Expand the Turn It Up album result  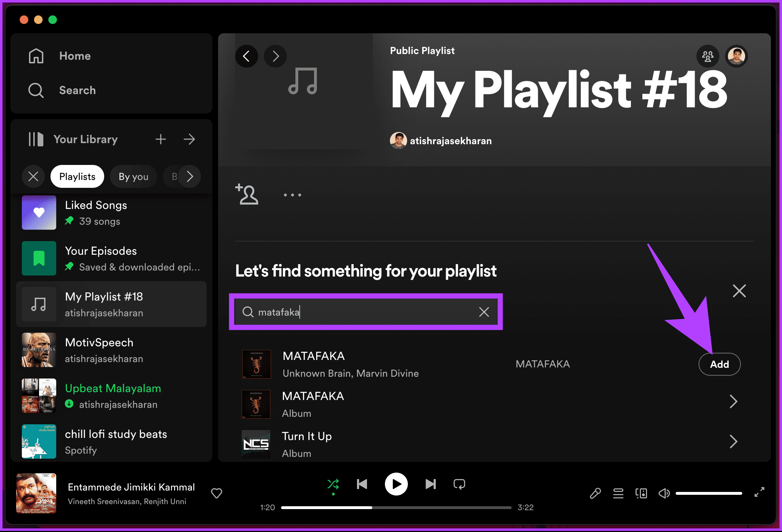point(733,441)
